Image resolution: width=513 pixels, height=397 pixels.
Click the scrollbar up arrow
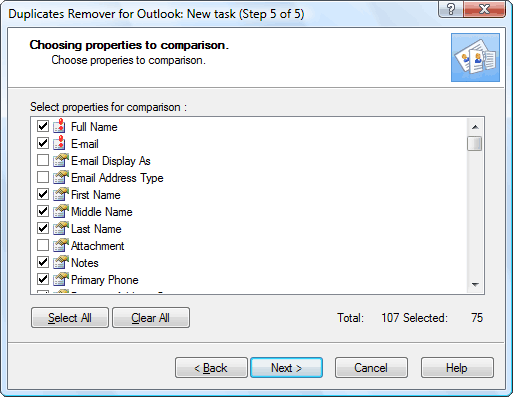pyautogui.click(x=475, y=127)
